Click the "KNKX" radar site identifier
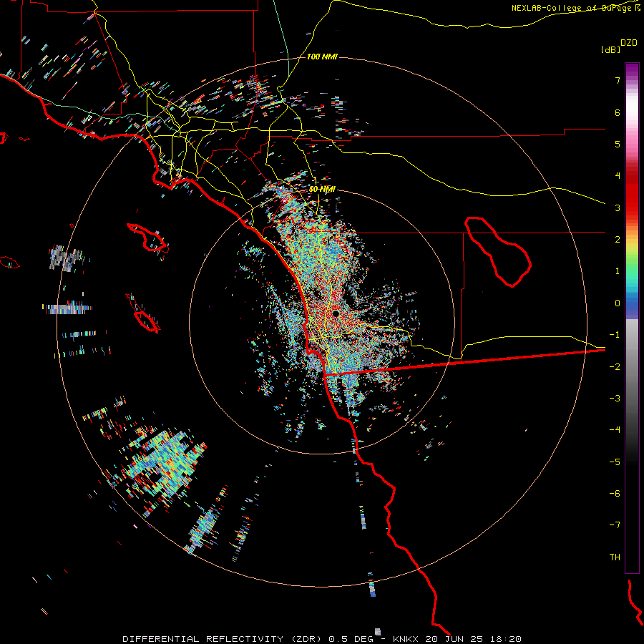Viewport: 644px width, 644px height. [406, 639]
